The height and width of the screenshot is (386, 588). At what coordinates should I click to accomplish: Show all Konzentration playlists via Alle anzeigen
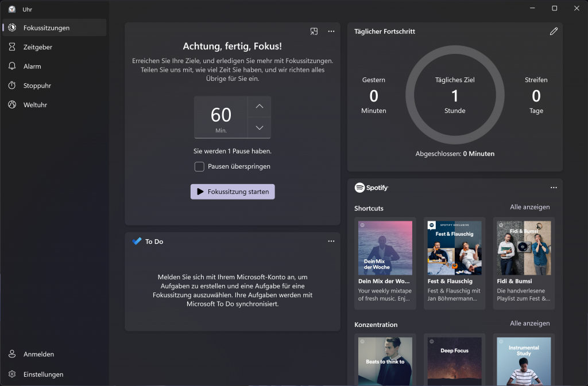[529, 323]
